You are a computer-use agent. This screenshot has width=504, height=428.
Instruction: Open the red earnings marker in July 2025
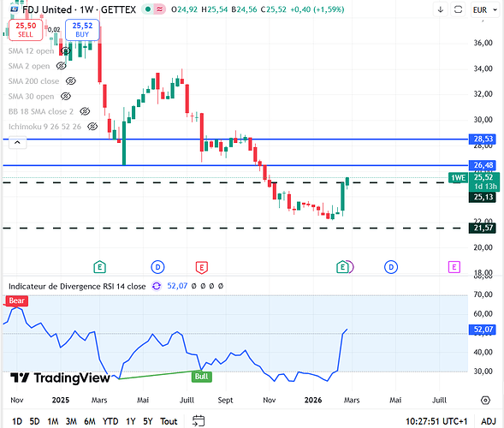(x=202, y=267)
